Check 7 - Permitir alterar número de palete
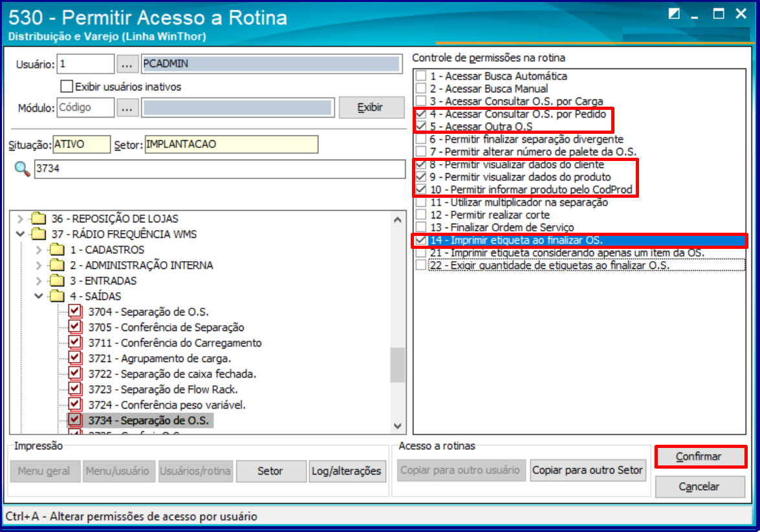This screenshot has width=760, height=532. pyautogui.click(x=421, y=152)
